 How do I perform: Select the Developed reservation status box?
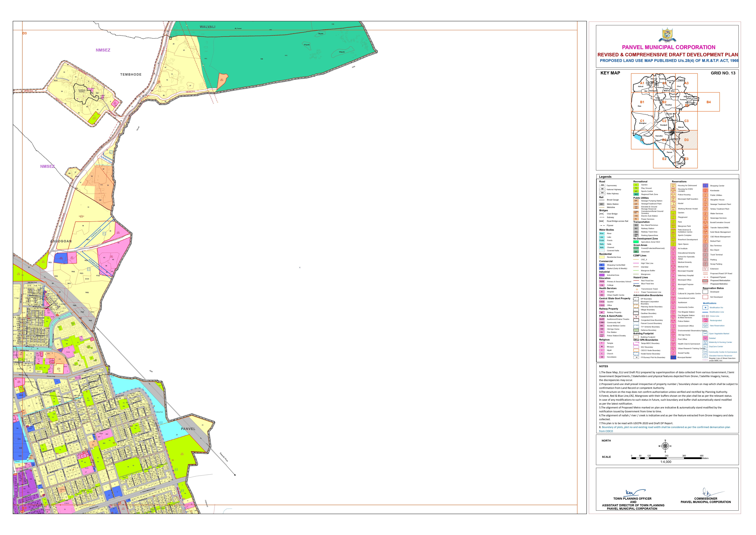coord(705,292)
